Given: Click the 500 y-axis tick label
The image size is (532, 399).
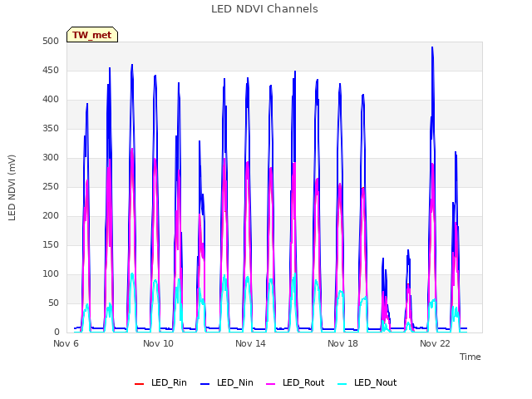Looking at the screenshot, I should point(51,42).
